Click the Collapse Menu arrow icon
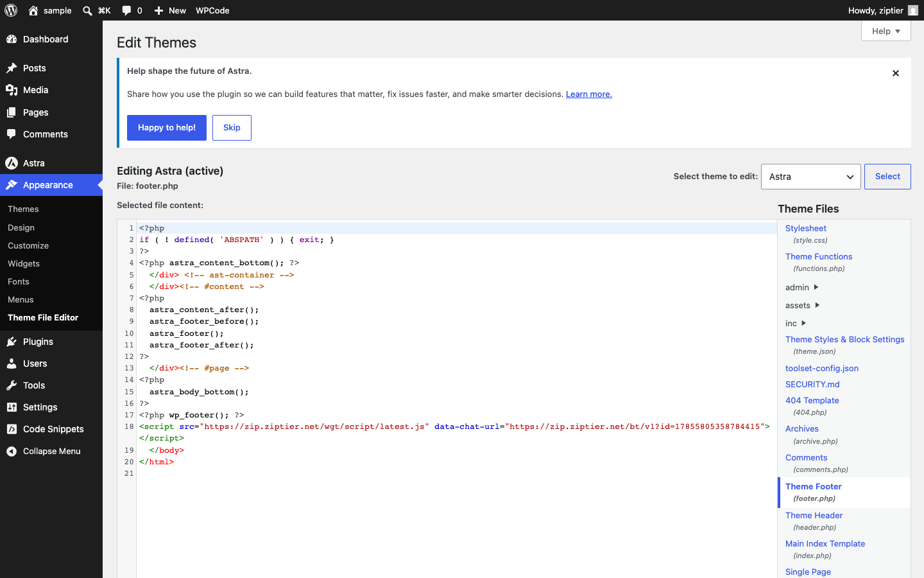 click(12, 451)
